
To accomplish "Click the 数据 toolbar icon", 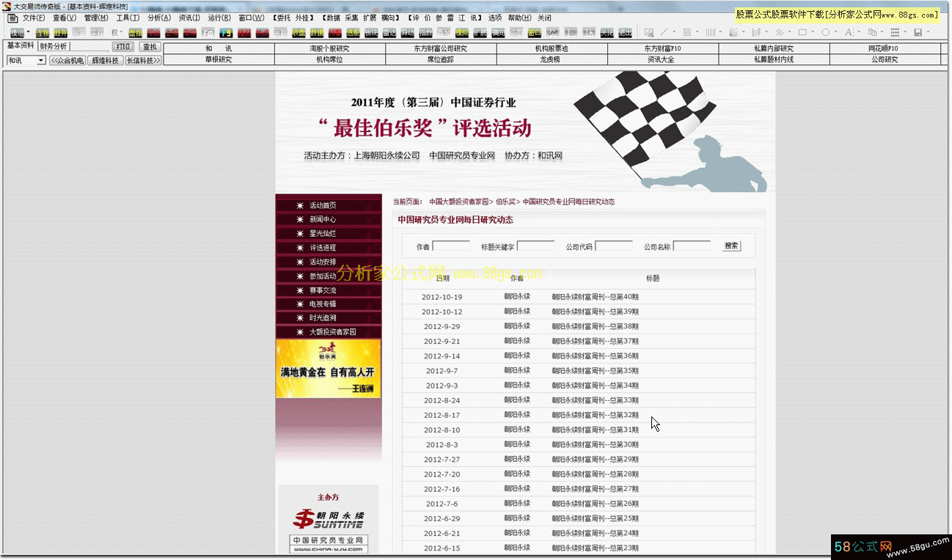I will [316, 32].
